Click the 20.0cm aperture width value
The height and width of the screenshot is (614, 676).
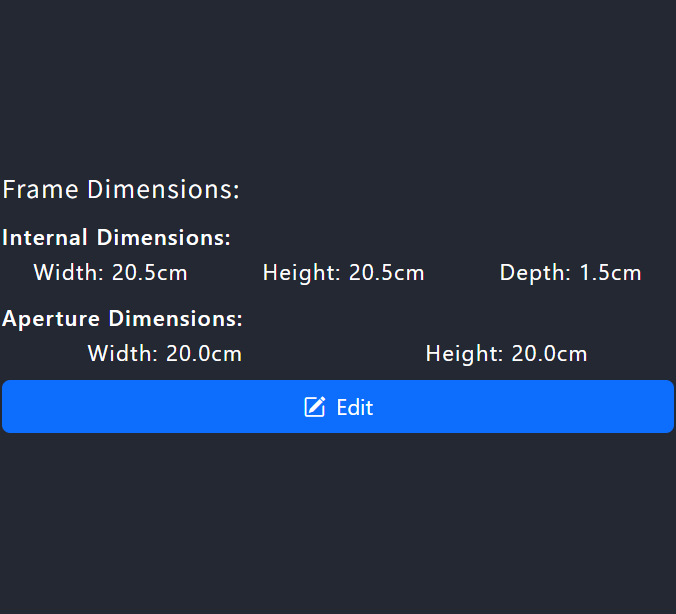[x=203, y=353]
